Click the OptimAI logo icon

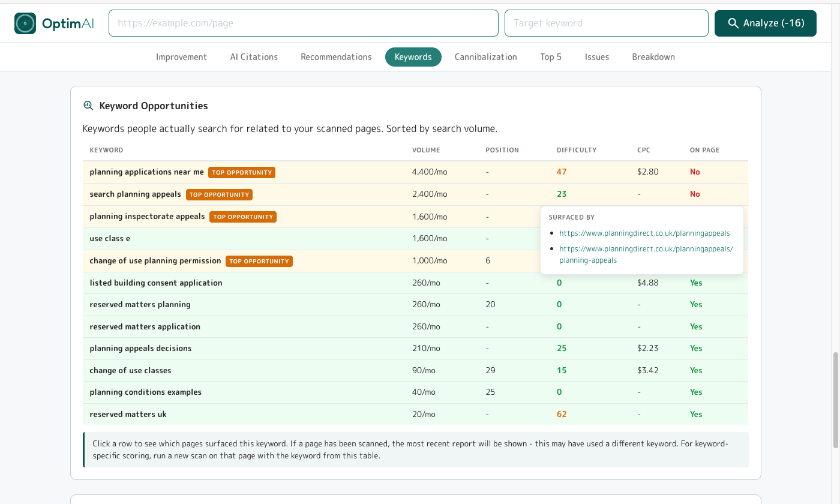[x=25, y=23]
